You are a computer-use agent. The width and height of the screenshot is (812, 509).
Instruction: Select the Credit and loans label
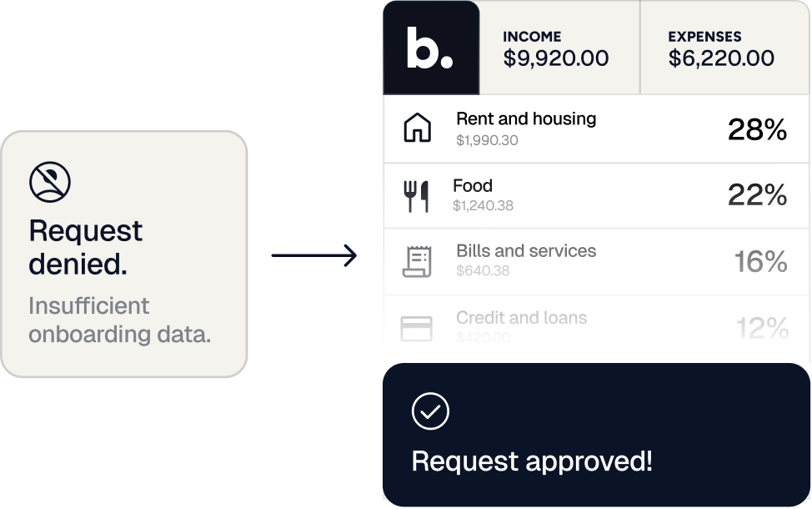point(521,318)
